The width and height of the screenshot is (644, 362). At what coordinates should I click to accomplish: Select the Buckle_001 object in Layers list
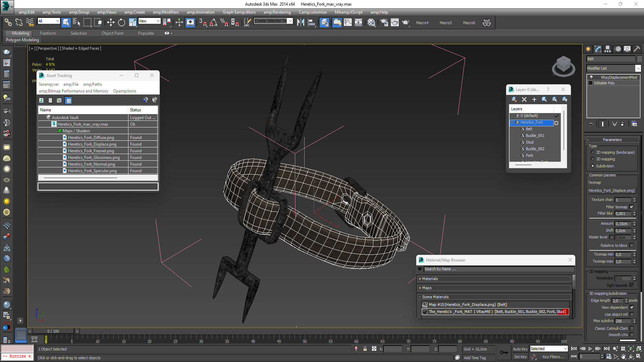click(x=535, y=135)
